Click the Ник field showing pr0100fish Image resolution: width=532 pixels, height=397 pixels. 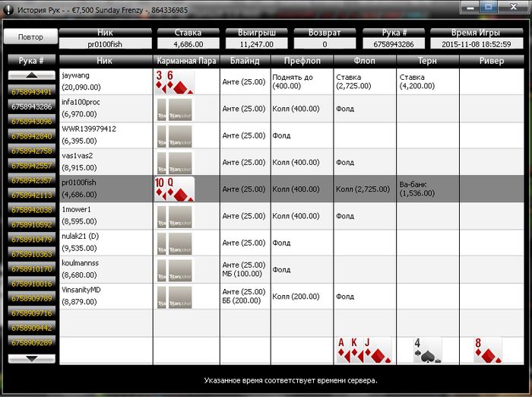[105, 44]
